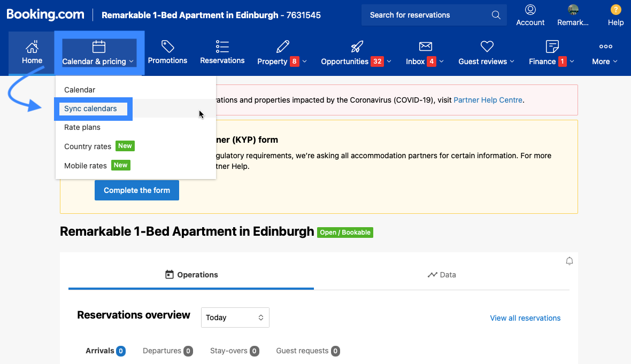Click the Booking.com logo
This screenshot has height=364, width=631.
(45, 15)
